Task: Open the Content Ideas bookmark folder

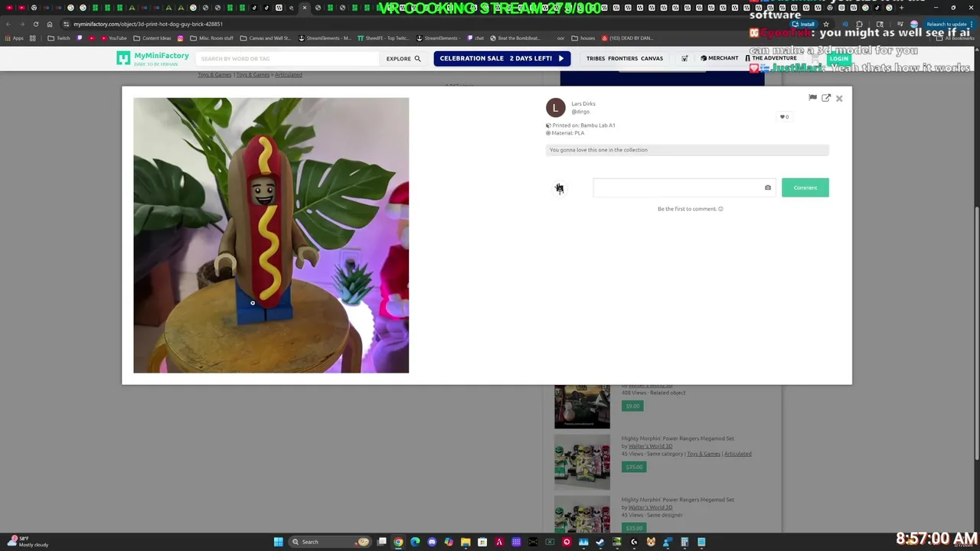Action: [152, 38]
